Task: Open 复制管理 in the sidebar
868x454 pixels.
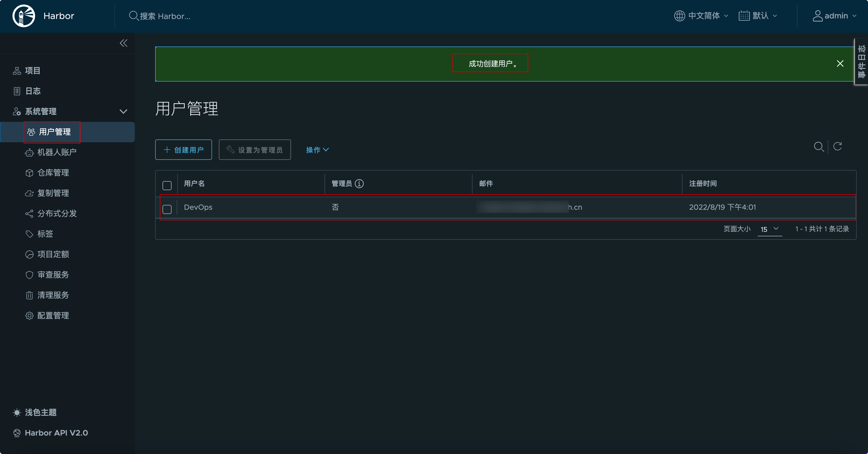Action: [x=53, y=193]
